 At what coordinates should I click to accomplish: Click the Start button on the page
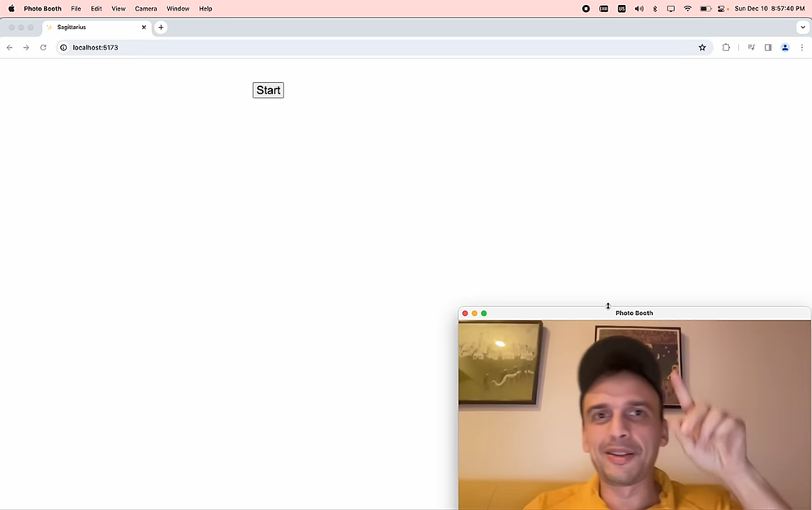coord(268,90)
